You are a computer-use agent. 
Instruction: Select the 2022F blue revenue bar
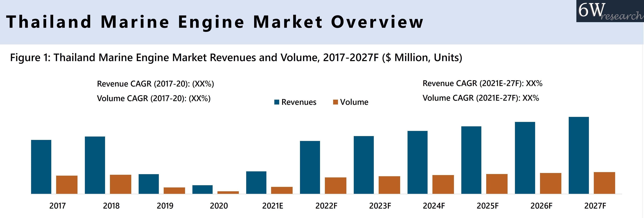coord(310,167)
